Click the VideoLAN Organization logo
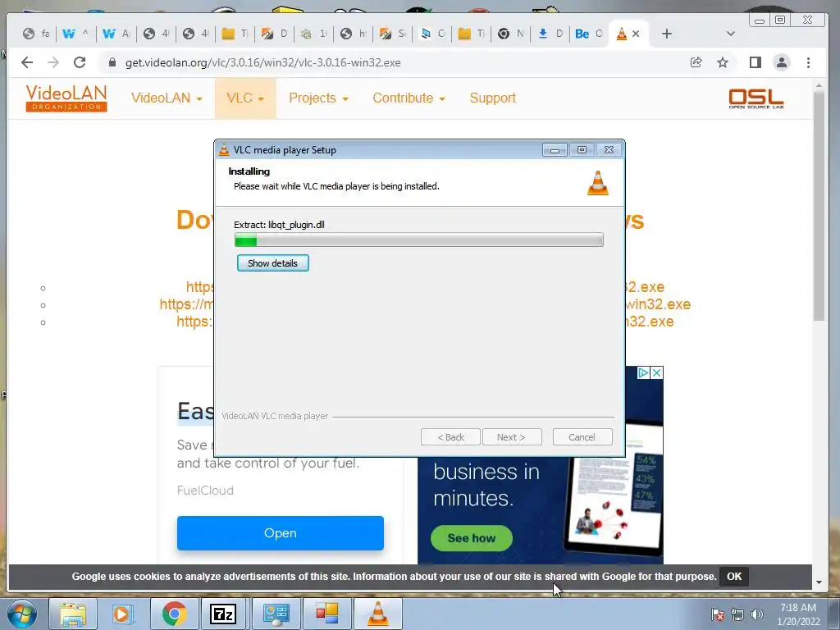 tap(66, 98)
